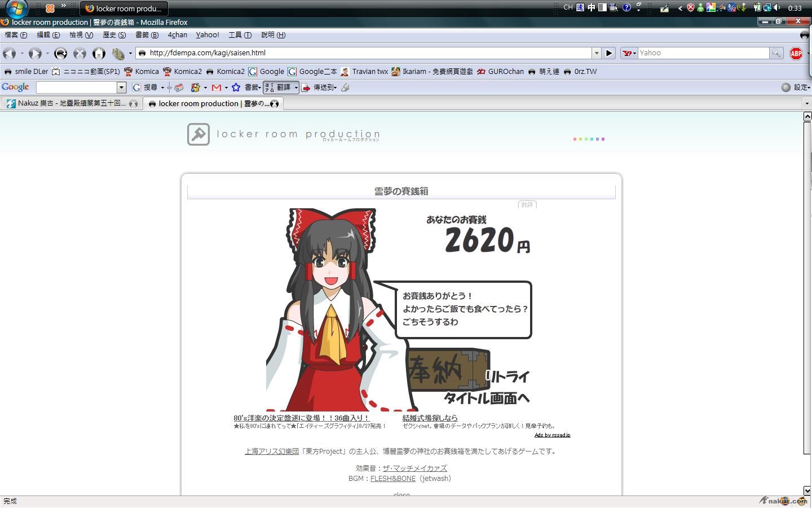Go to the Home page
Image resolution: width=812 pixels, height=508 pixels.
coord(99,53)
